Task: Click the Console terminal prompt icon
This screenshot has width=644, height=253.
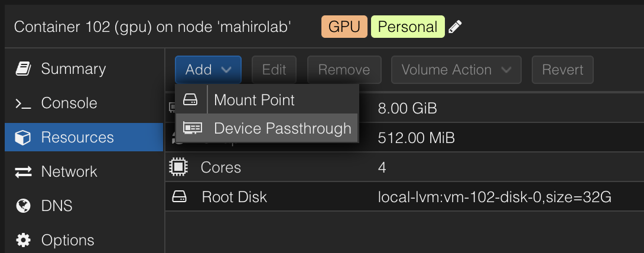Action: tap(24, 103)
